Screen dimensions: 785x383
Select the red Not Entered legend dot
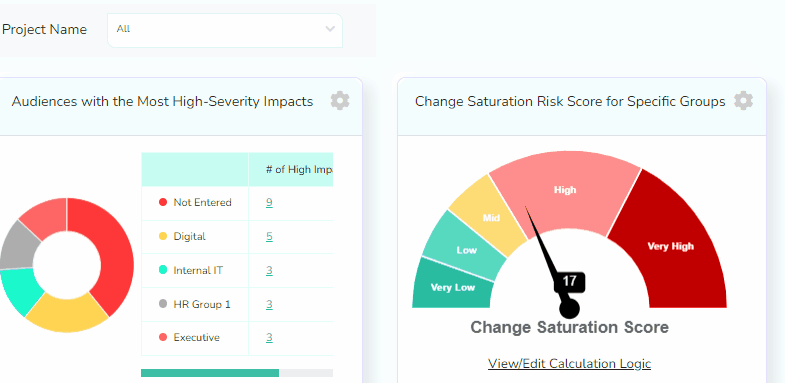[x=163, y=202]
